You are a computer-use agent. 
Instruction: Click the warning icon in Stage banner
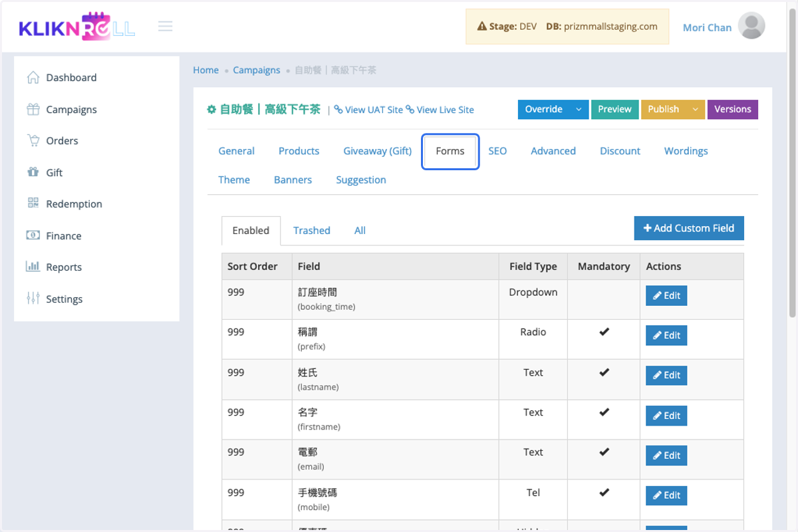point(482,27)
